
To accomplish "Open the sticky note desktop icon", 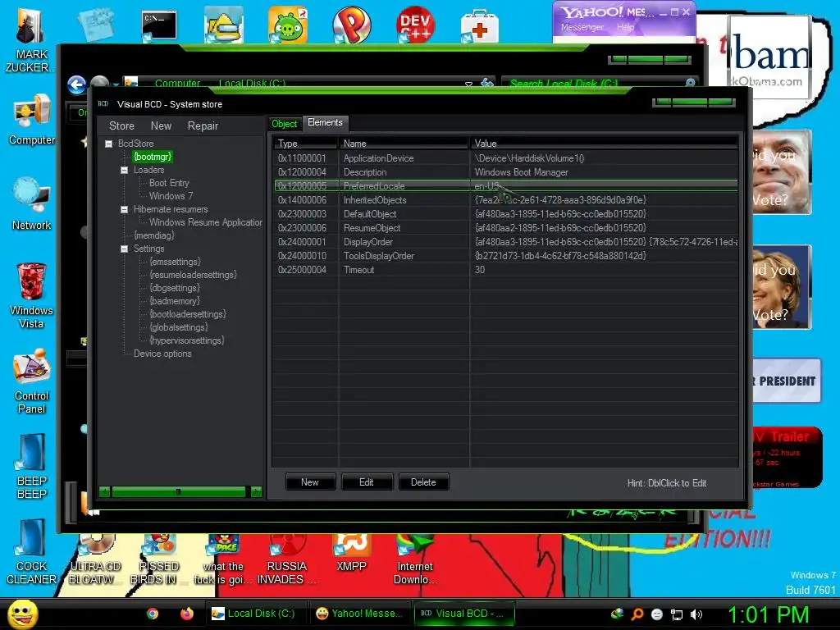I will tap(96, 24).
